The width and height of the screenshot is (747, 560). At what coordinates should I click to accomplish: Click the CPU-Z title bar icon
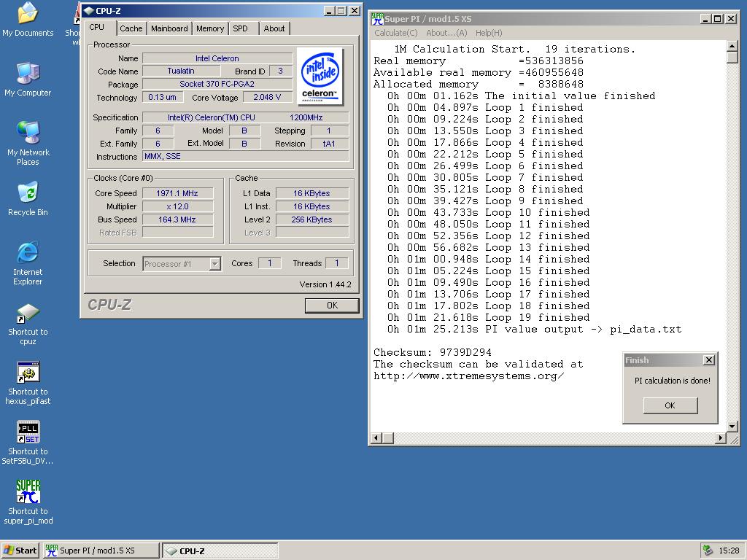(88, 10)
